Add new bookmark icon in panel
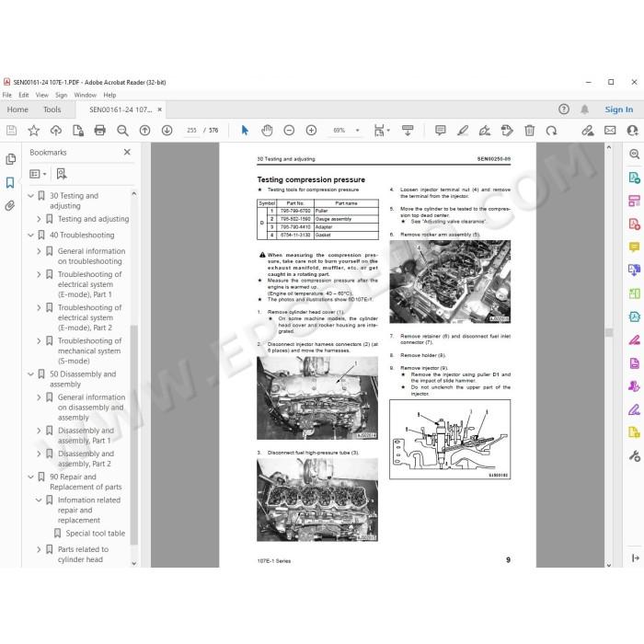 (x=62, y=174)
